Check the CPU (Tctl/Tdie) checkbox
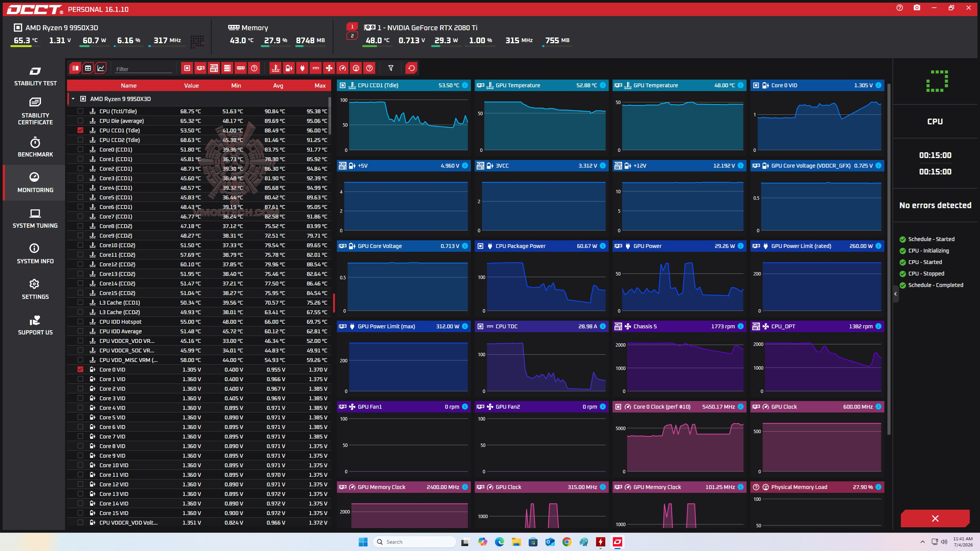Screen dimensions: 980x551 click(80, 111)
